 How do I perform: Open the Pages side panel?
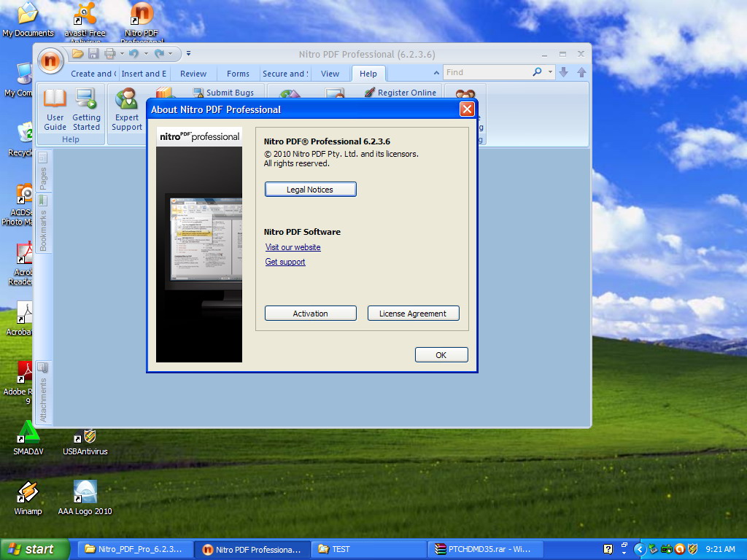tap(43, 172)
